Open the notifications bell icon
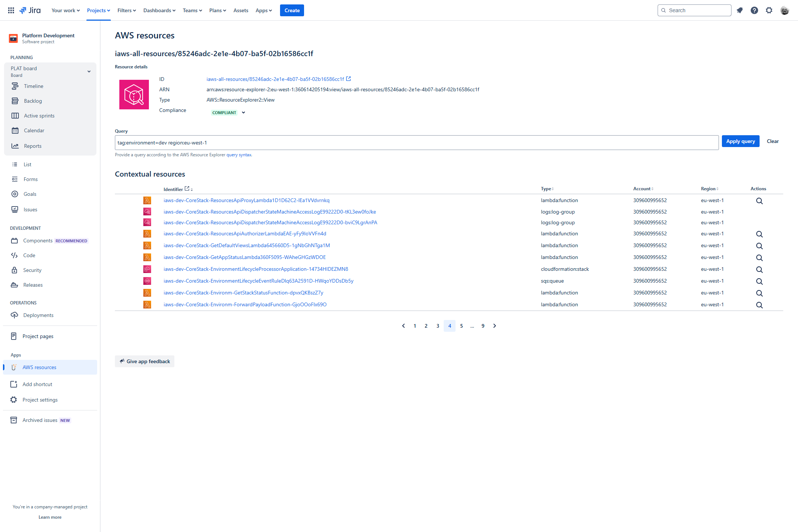Image resolution: width=798 pixels, height=532 pixels. point(740,10)
